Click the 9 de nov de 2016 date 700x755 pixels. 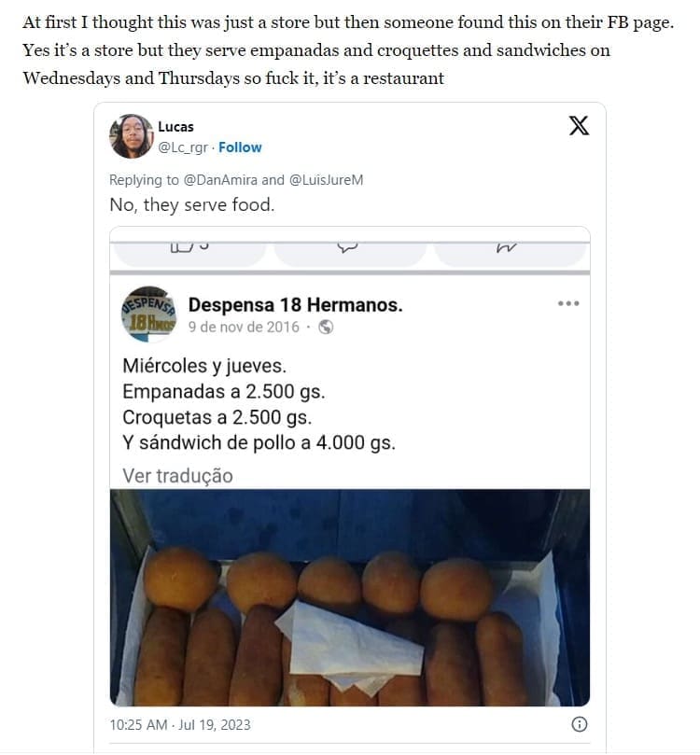click(244, 328)
